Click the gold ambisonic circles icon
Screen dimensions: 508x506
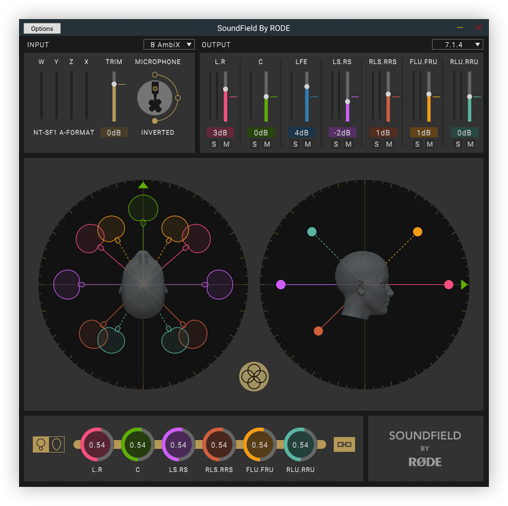254,377
